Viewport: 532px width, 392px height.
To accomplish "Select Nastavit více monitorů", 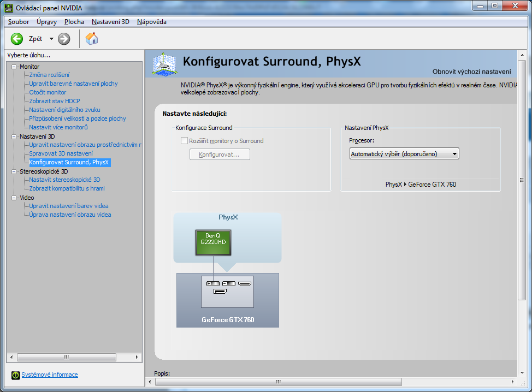I will [x=58, y=128].
